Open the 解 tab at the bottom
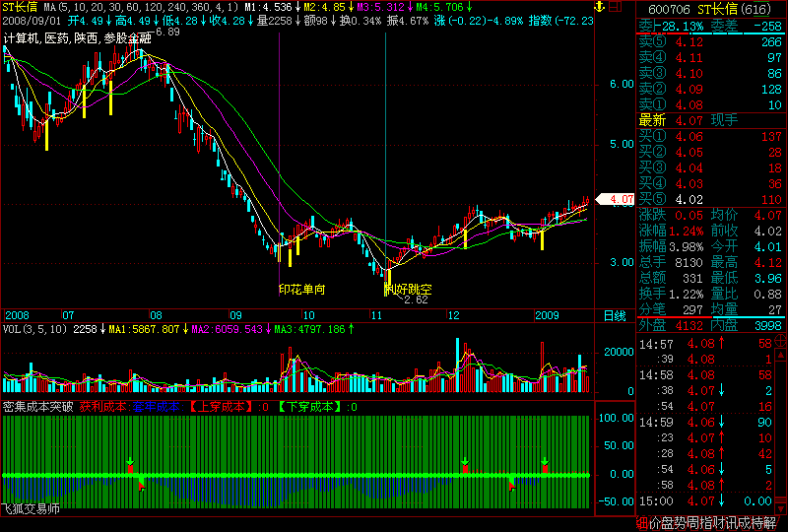 point(770,523)
